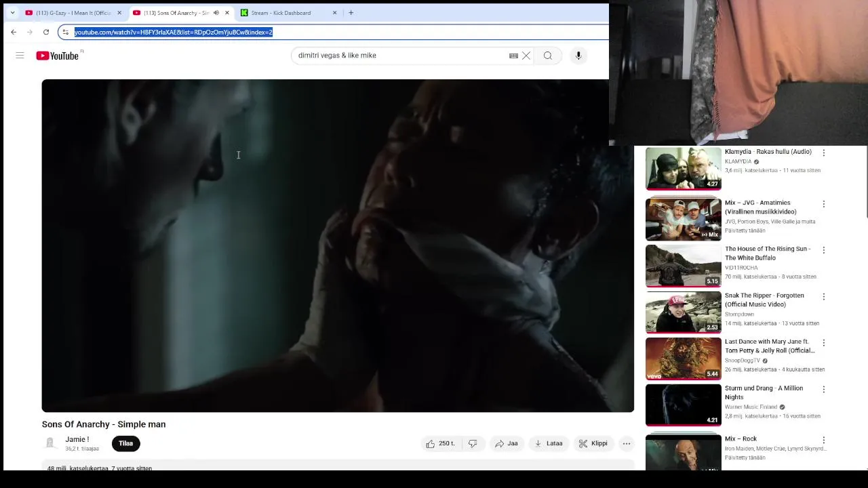Clear the search text with X
This screenshot has height=488, width=868.
point(526,56)
